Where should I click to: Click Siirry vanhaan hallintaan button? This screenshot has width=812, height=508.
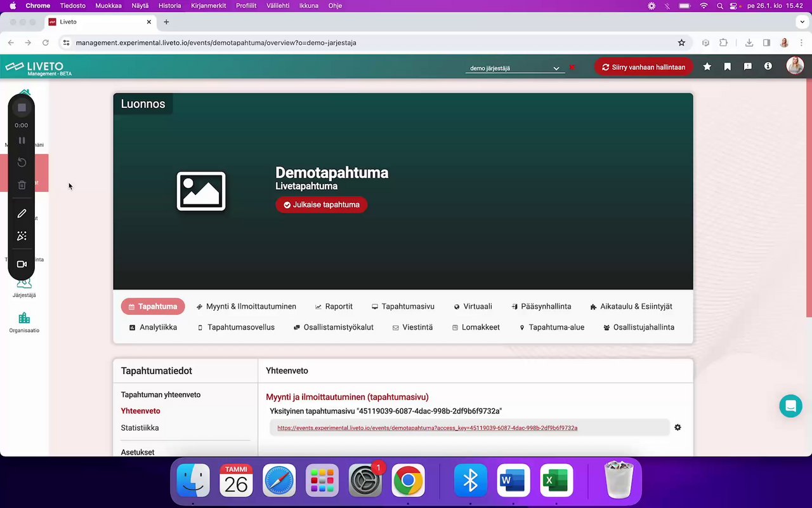[x=643, y=67]
